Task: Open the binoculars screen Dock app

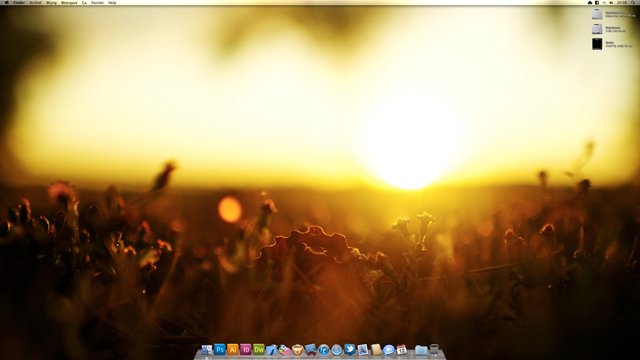Action: coord(311,350)
